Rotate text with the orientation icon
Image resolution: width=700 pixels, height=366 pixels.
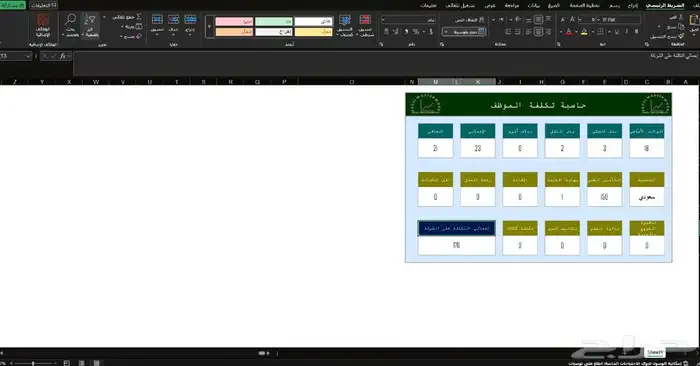click(x=518, y=20)
